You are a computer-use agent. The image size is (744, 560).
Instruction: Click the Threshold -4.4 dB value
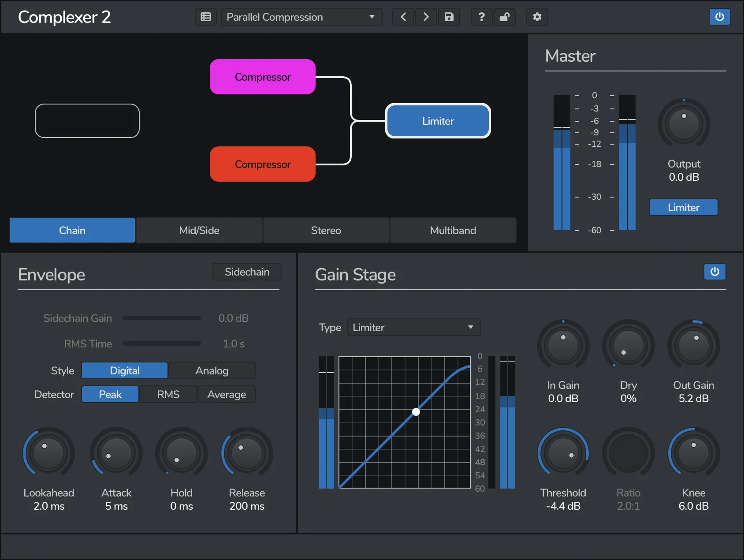[x=563, y=506]
